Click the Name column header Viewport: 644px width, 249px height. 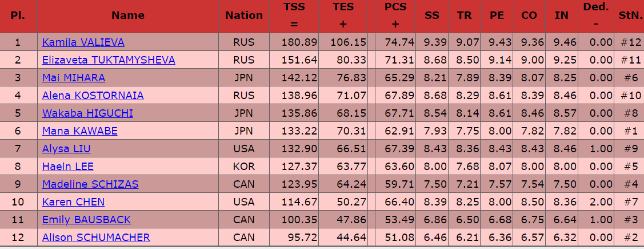(x=128, y=15)
